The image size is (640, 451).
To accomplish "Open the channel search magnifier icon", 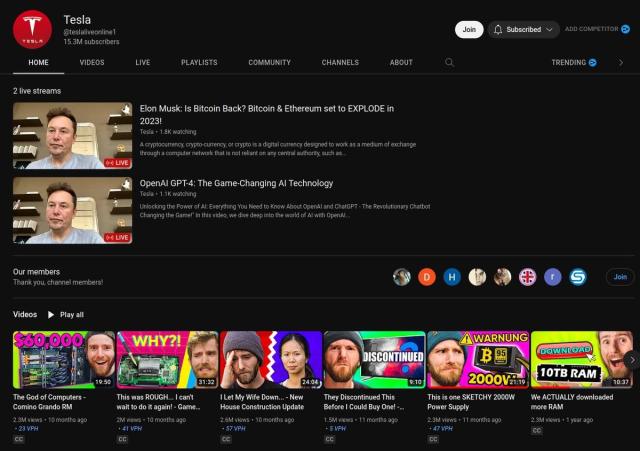I will 449,62.
